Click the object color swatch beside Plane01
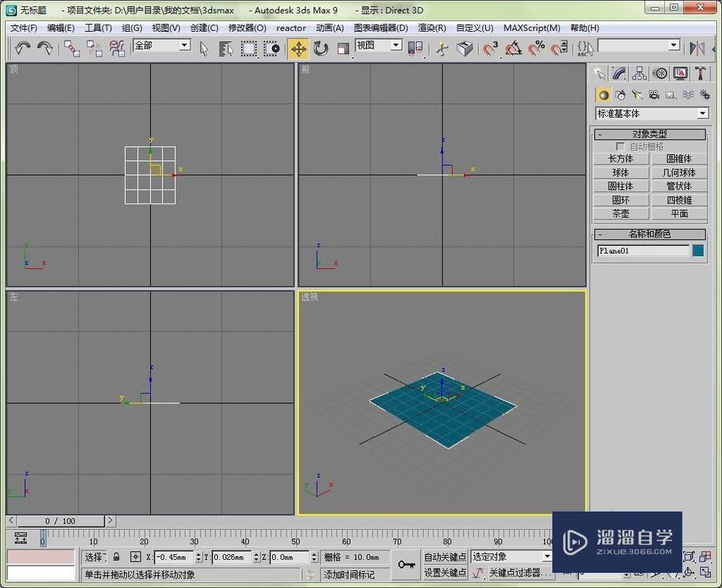 click(698, 251)
